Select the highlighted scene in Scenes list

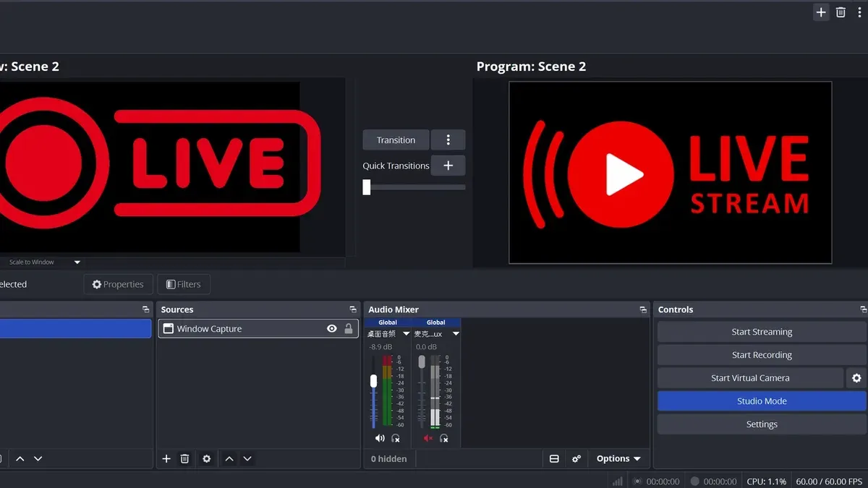[x=75, y=328]
